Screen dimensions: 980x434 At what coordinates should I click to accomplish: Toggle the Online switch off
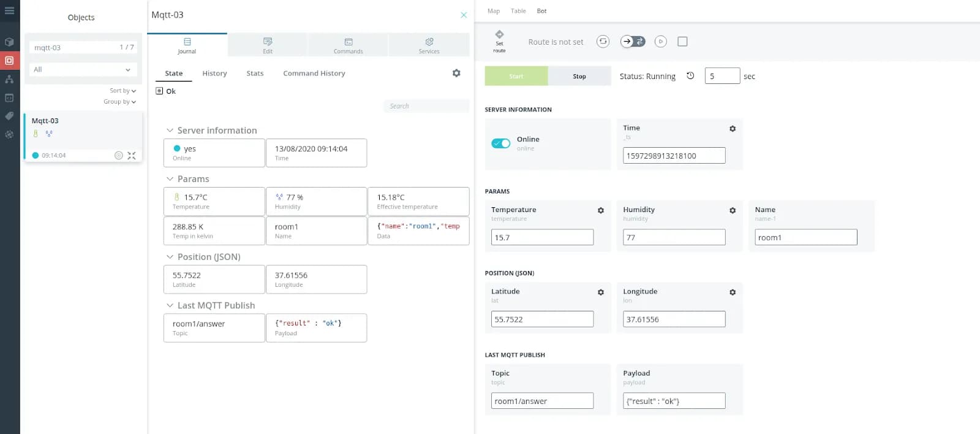(500, 143)
